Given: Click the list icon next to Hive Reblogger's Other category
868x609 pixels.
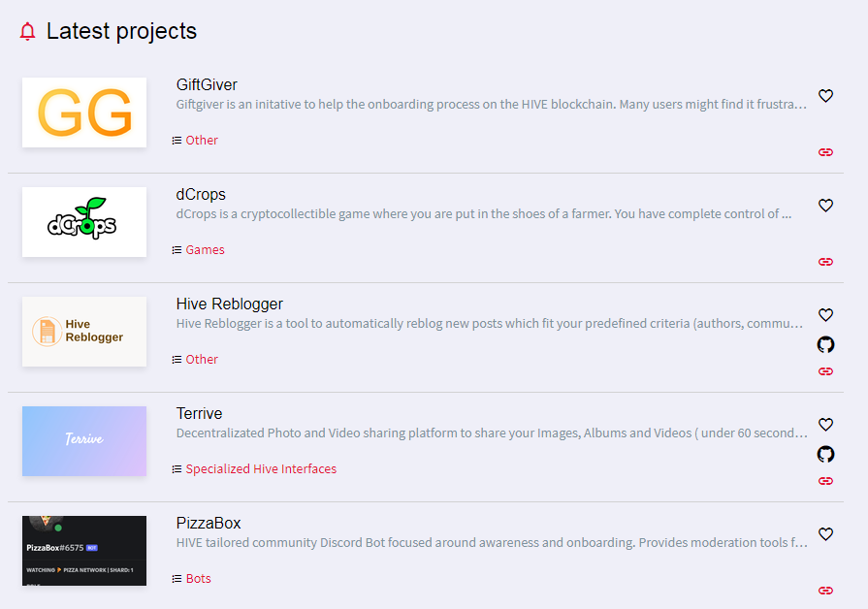Looking at the screenshot, I should (177, 360).
